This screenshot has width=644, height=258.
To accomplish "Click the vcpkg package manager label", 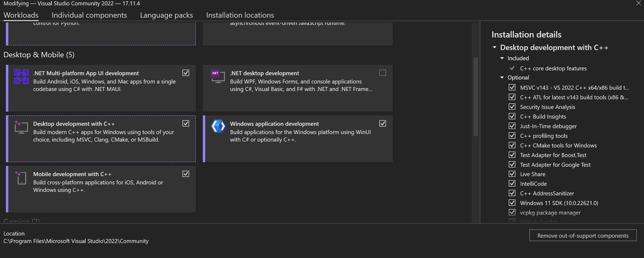I will click(x=551, y=213).
